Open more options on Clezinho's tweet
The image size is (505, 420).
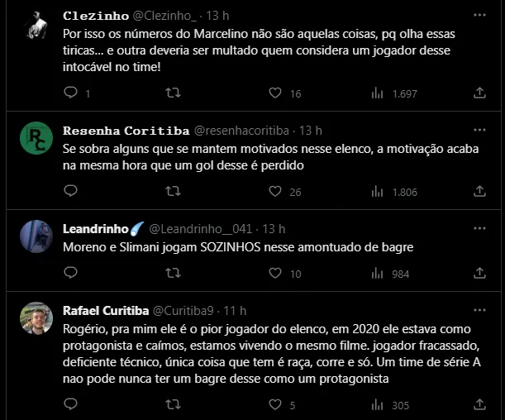tap(479, 16)
